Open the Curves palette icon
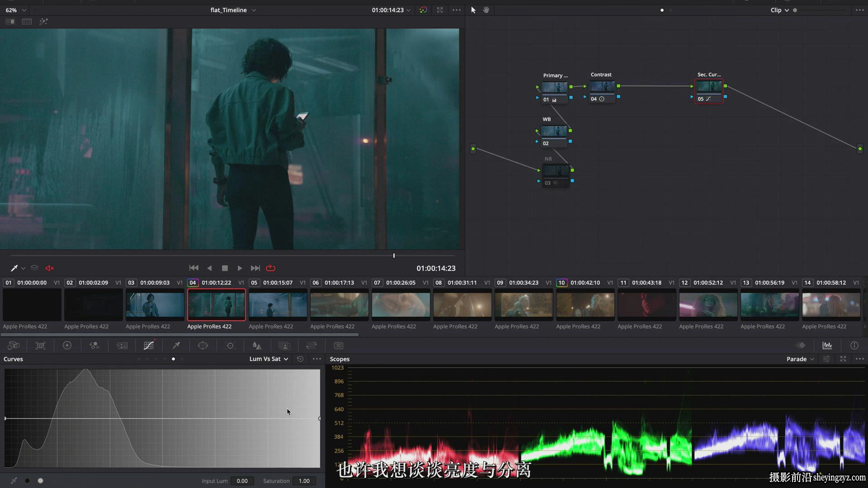The width and height of the screenshot is (868, 488). (149, 346)
